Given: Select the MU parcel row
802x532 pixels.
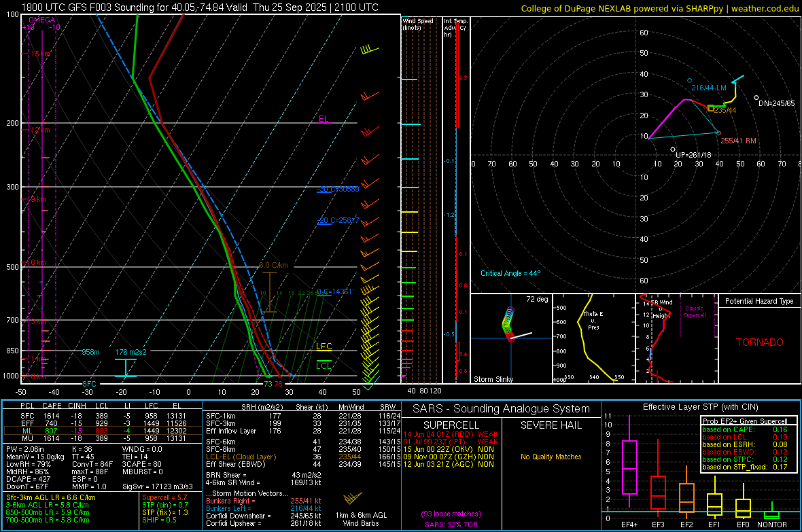Looking at the screenshot, I should point(103,438).
